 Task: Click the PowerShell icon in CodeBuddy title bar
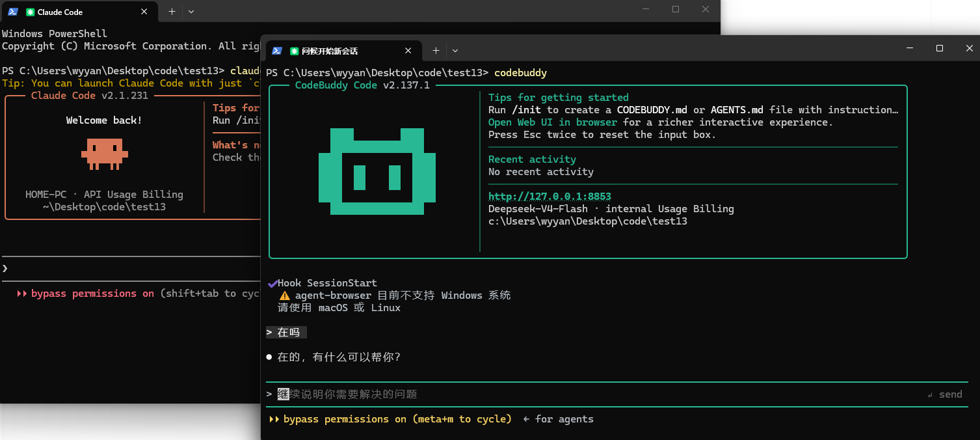[277, 51]
